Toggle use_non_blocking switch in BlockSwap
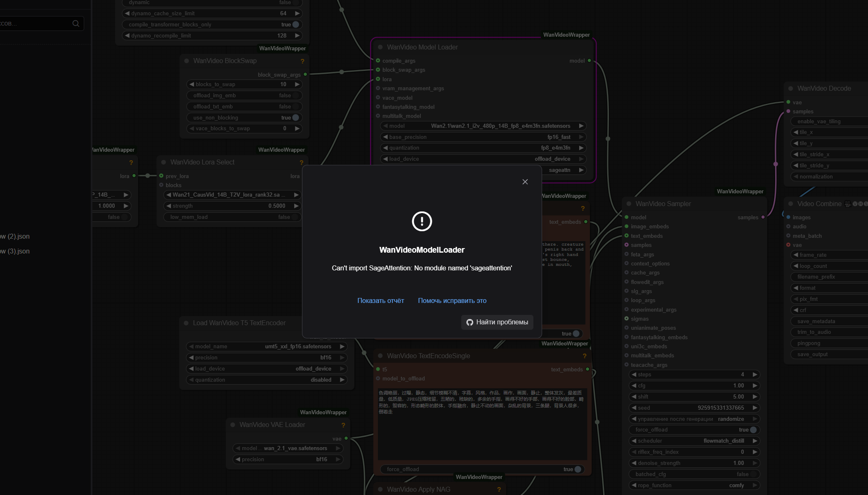 coord(295,117)
